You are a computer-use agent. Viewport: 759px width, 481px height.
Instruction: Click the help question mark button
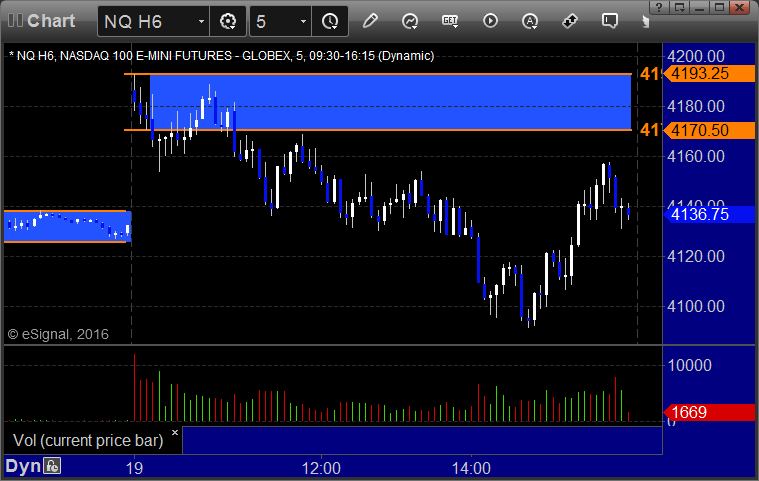pyautogui.click(x=659, y=7)
